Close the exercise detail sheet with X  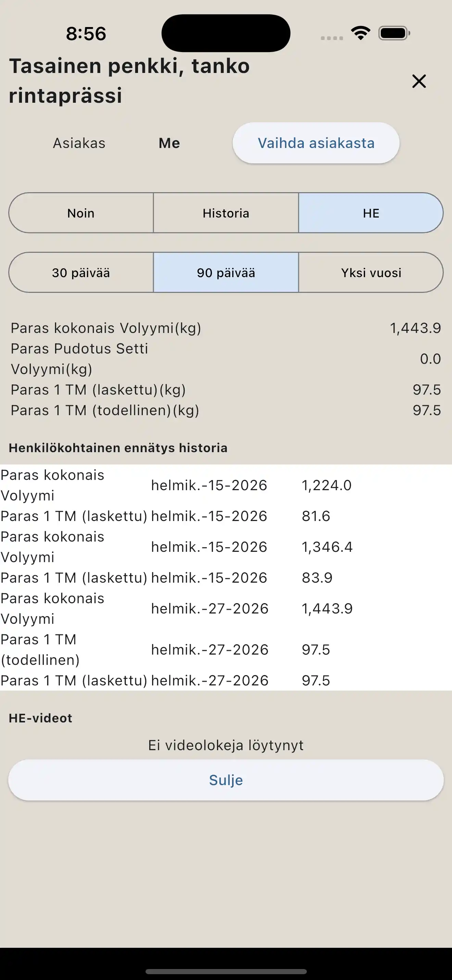click(419, 81)
